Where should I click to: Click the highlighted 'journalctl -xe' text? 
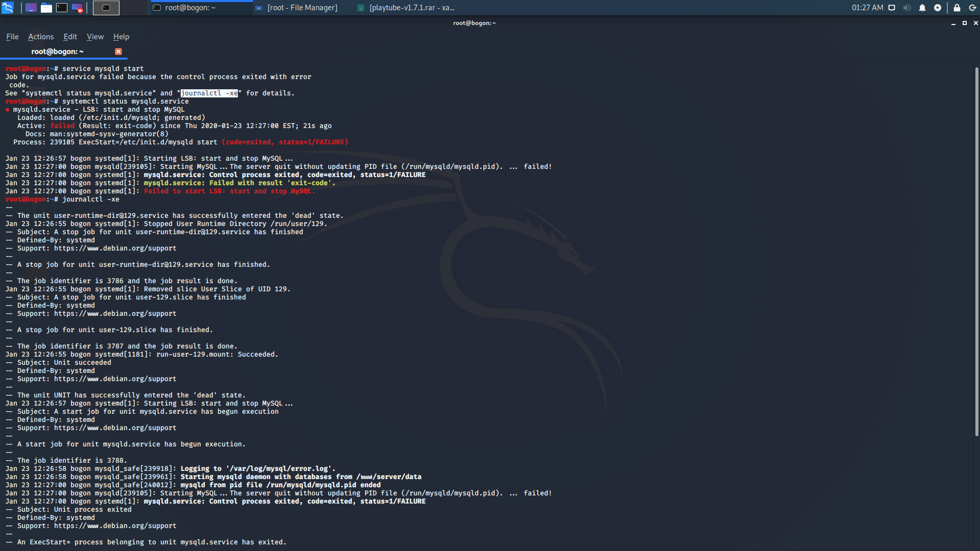209,93
